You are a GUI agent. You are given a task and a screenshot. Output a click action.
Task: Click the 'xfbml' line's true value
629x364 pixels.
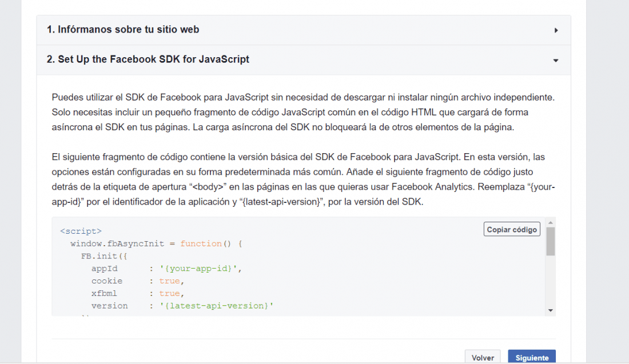169,294
